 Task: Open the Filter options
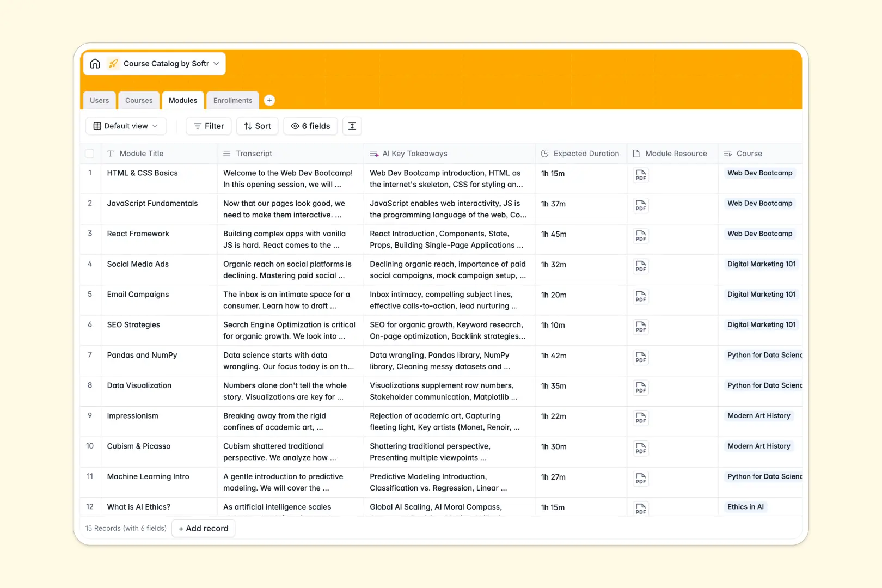208,126
